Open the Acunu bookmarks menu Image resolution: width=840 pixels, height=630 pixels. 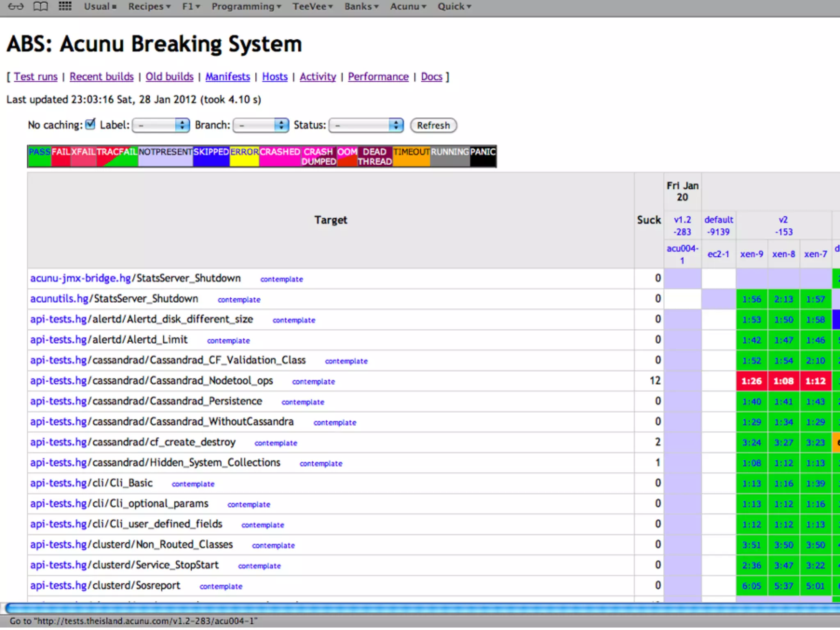(408, 6)
